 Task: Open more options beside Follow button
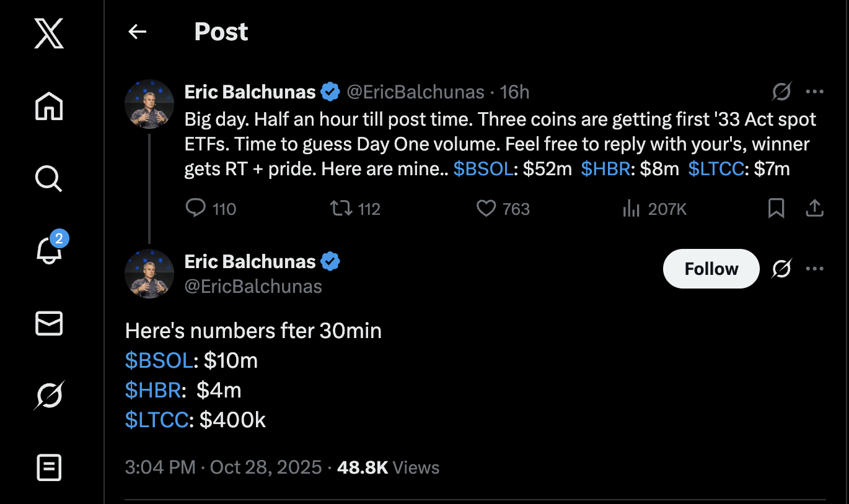(814, 269)
